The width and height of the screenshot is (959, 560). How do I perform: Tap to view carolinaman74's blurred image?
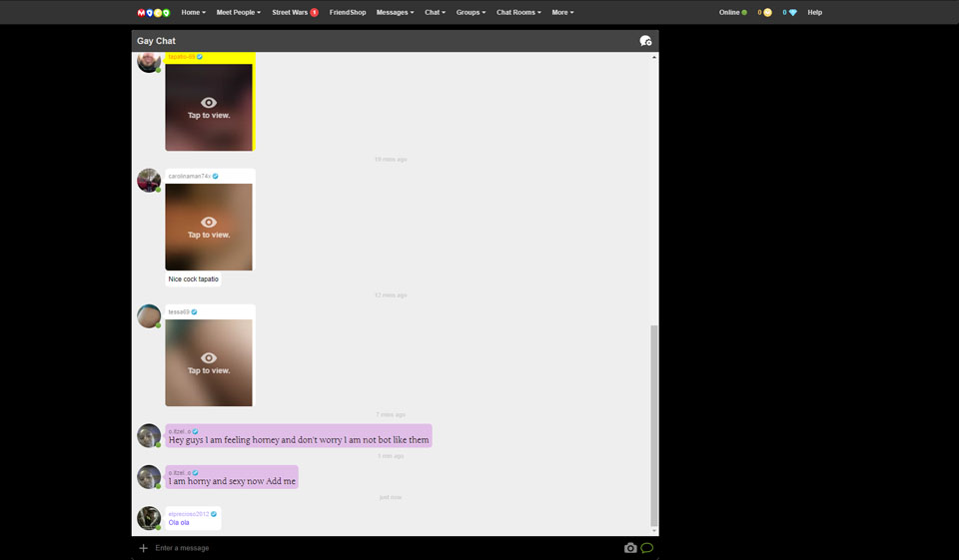tap(209, 227)
